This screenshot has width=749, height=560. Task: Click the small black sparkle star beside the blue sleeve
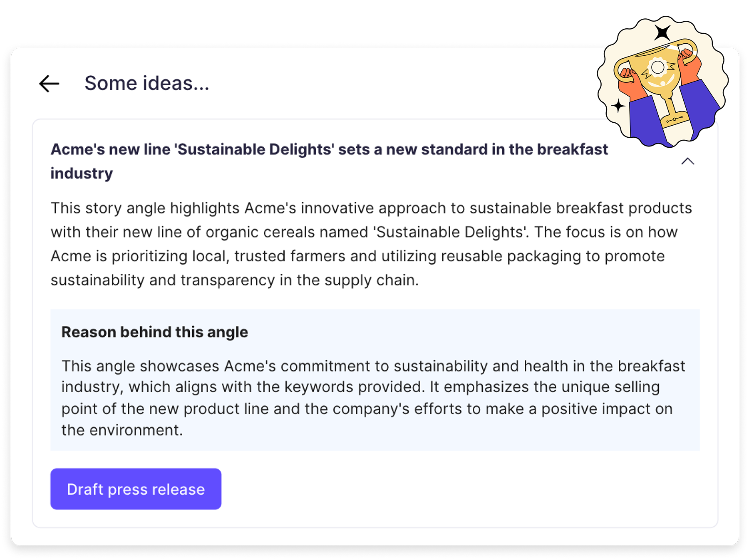(618, 106)
